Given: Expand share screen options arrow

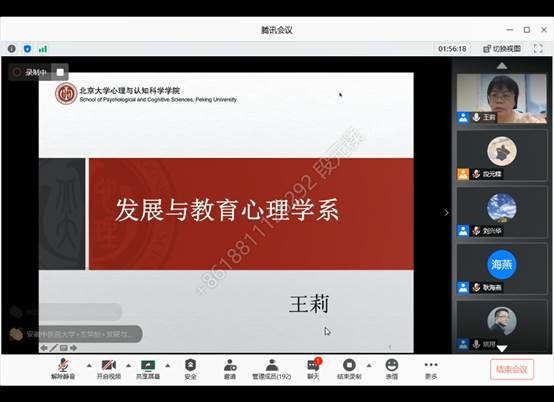Looking at the screenshot, I should [168, 365].
